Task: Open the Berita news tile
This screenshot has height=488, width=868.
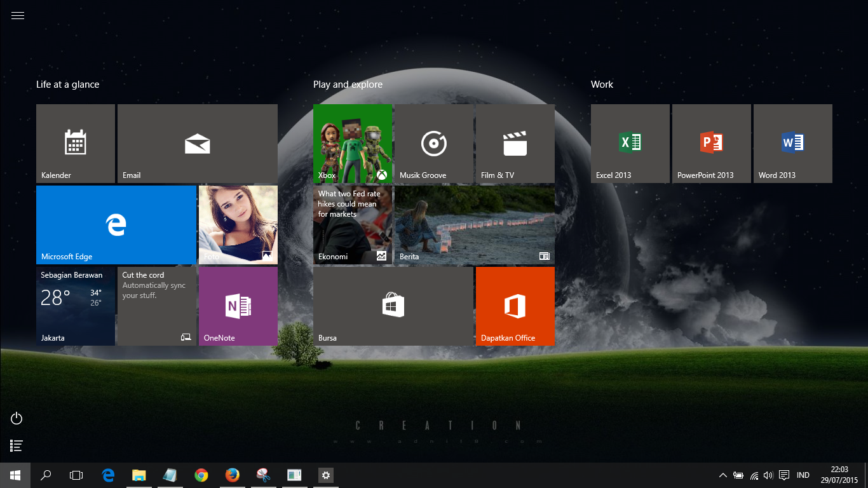Action: tap(475, 224)
